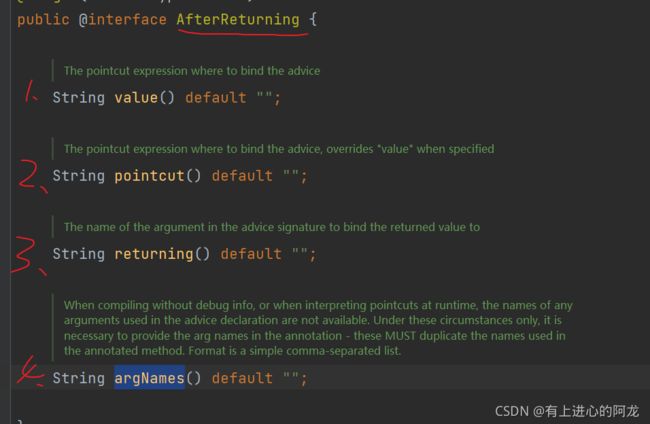Click the doc comment 'The pointcut expression where to bind the advice'
Viewport: 650px width, 424px height.
192,71
